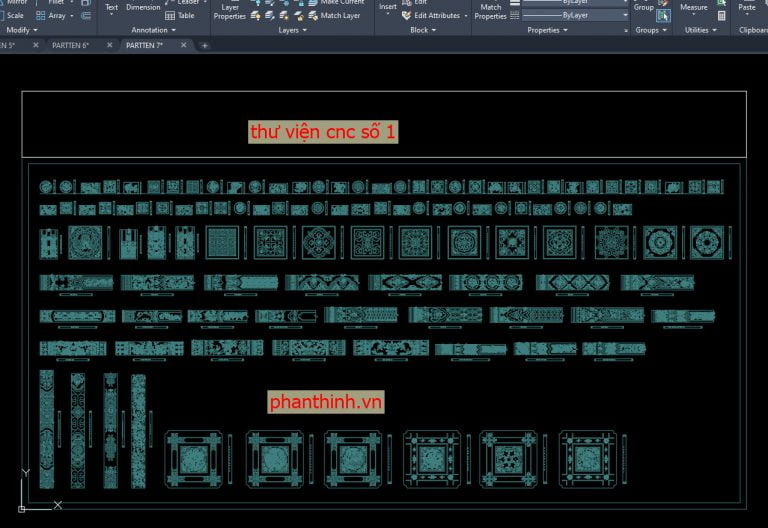Click the Group button

click(644, 7)
